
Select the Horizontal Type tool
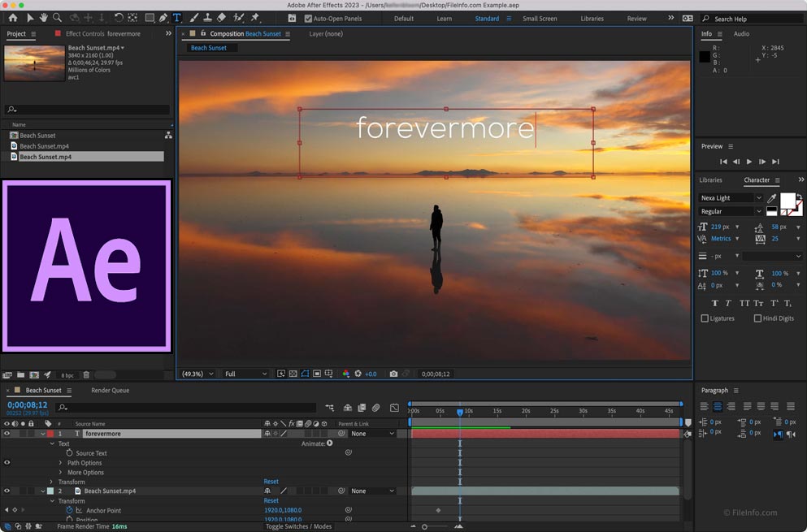pos(177,18)
